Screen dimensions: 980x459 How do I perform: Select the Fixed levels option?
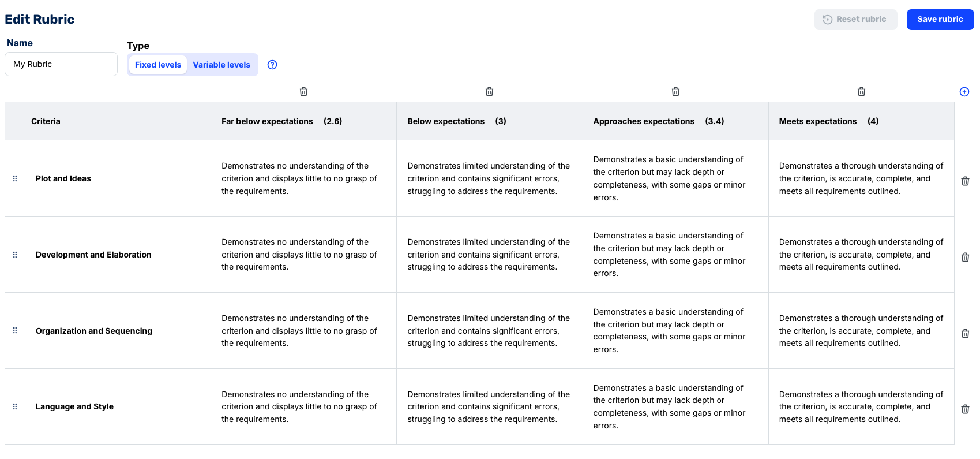point(157,65)
